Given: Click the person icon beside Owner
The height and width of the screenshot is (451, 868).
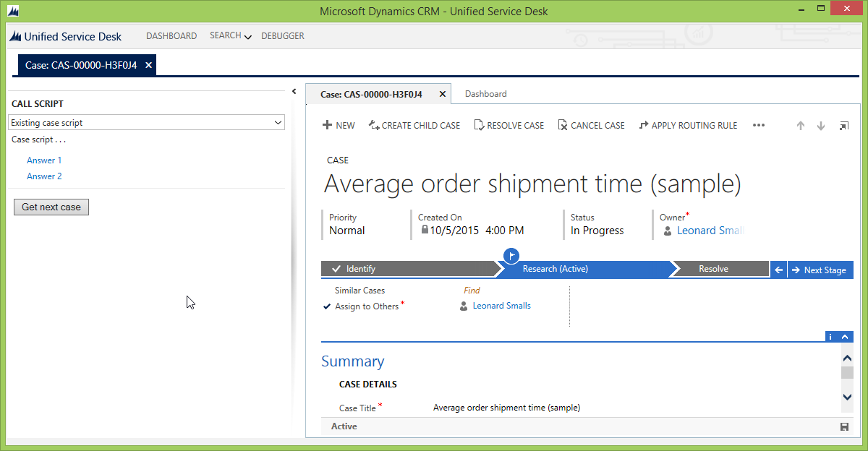Looking at the screenshot, I should pyautogui.click(x=667, y=231).
